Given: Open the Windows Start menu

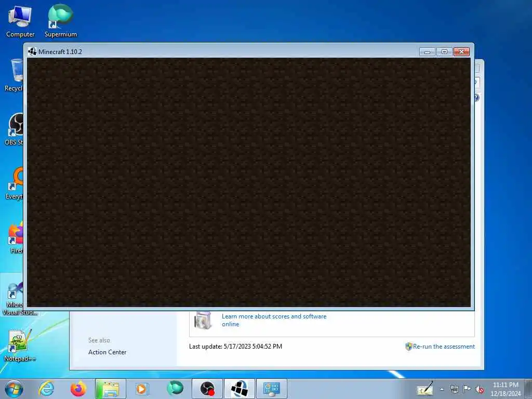Looking at the screenshot, I should (x=14, y=389).
